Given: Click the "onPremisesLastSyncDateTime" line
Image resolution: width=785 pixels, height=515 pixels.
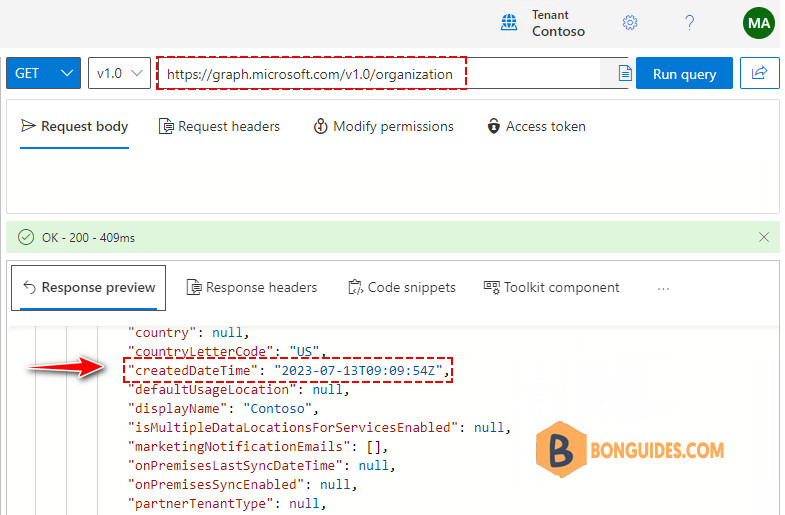Looking at the screenshot, I should (x=262, y=466).
